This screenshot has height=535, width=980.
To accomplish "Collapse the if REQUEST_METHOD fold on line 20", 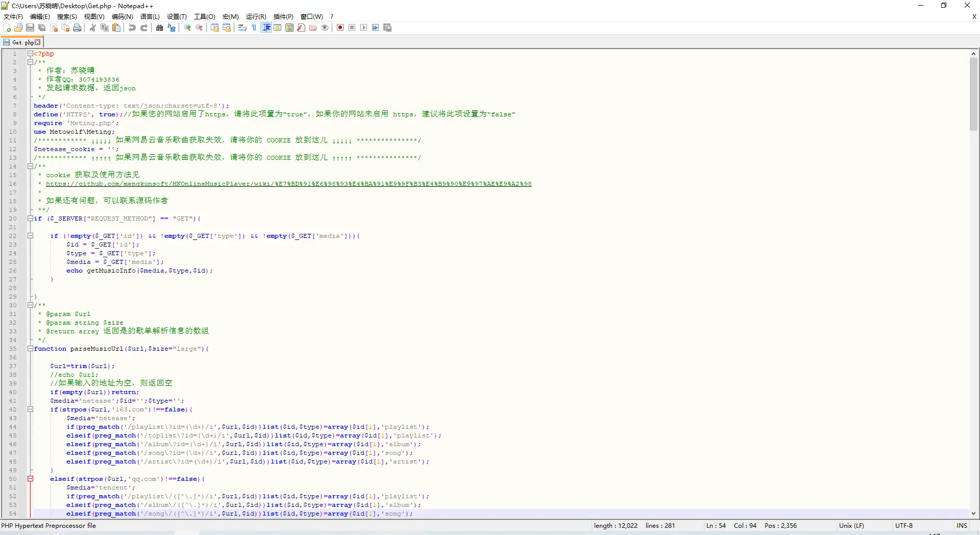I will 30,218.
